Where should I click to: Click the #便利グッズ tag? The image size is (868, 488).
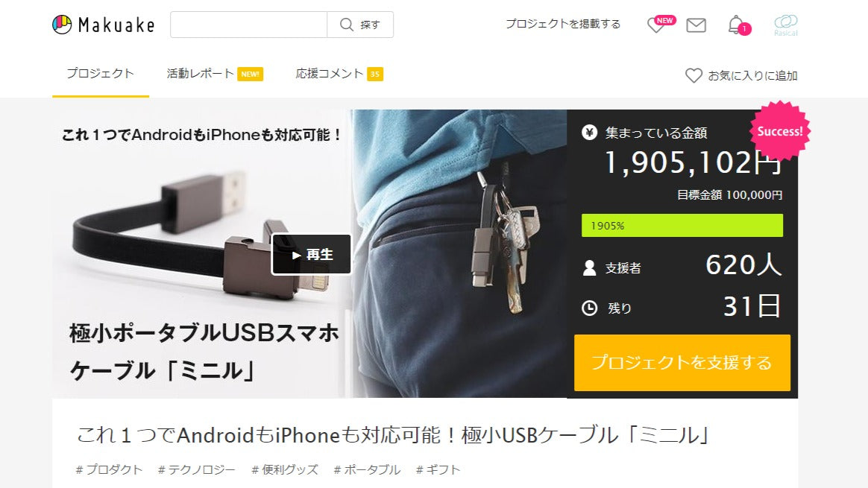click(x=285, y=469)
